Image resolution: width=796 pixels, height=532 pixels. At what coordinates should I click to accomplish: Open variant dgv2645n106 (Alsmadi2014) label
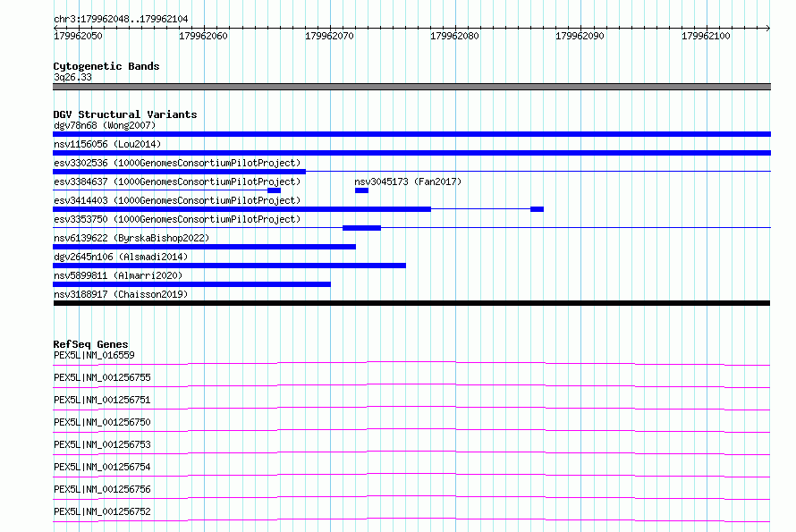pyautogui.click(x=121, y=257)
